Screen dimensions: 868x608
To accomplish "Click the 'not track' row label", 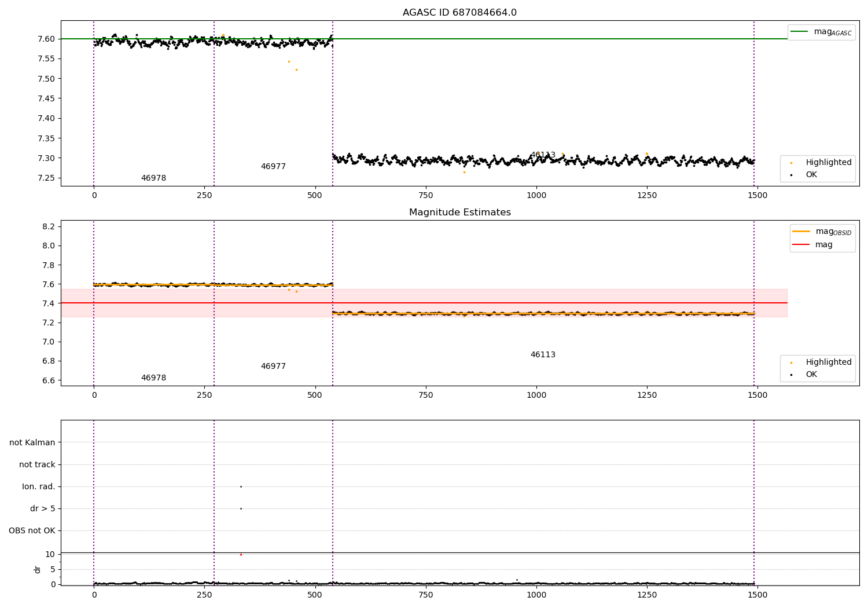I will pyautogui.click(x=37, y=465).
